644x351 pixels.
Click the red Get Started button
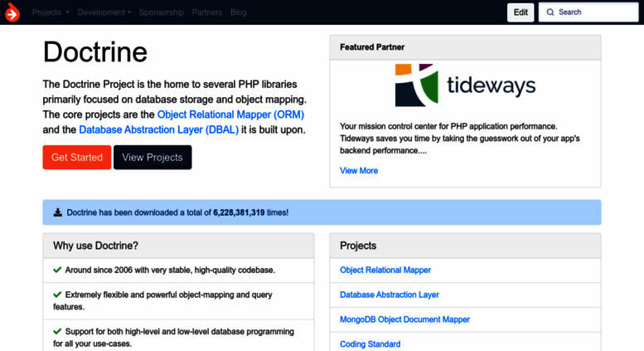point(77,158)
